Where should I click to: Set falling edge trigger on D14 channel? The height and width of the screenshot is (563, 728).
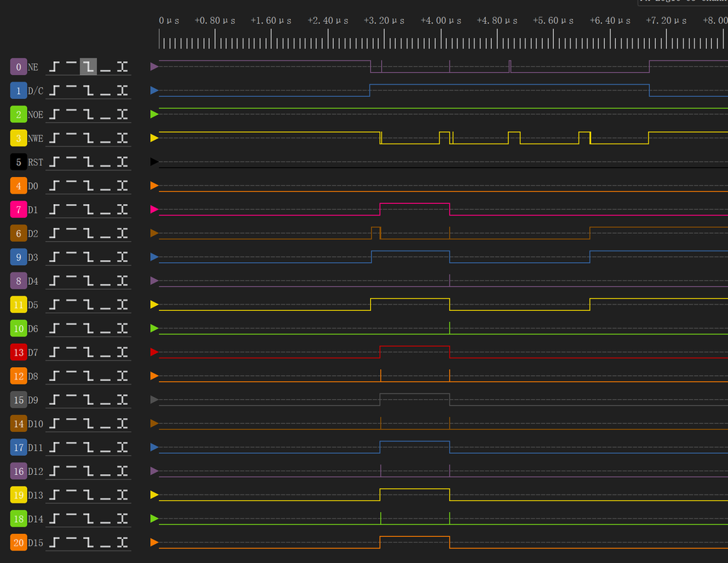click(88, 519)
